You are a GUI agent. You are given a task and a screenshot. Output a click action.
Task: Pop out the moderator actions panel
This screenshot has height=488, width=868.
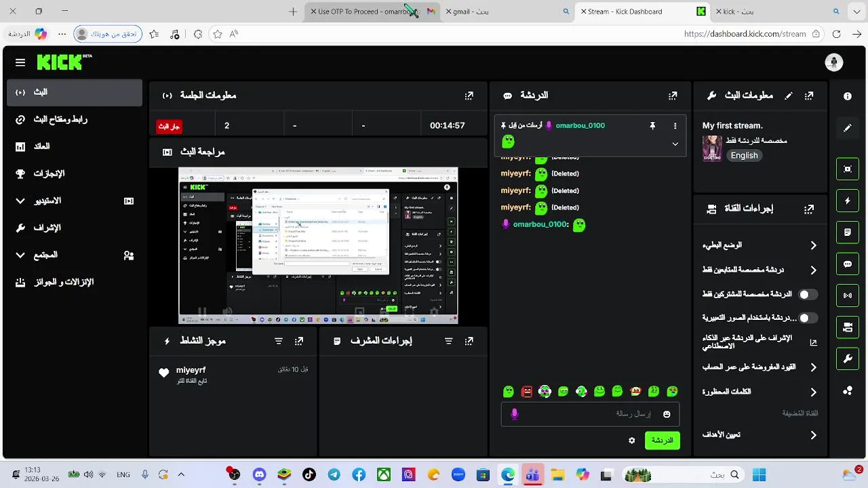(469, 341)
